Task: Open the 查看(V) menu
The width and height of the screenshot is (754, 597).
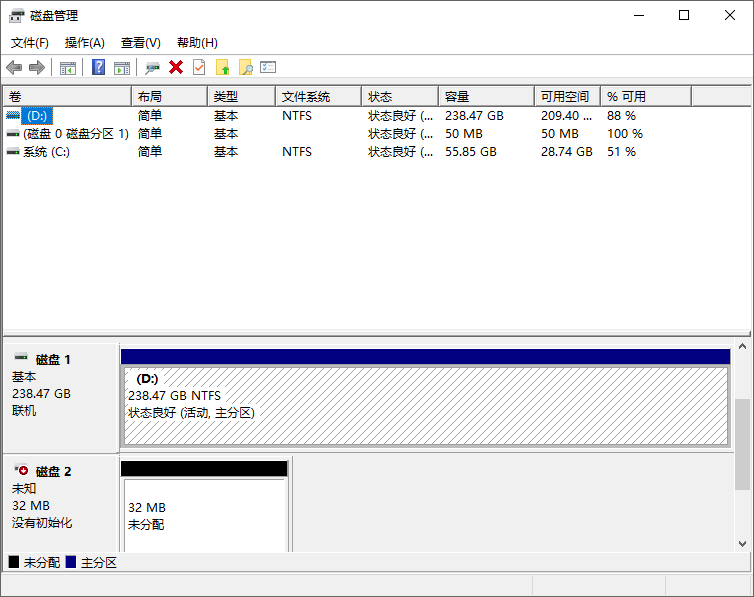Action: click(x=141, y=43)
